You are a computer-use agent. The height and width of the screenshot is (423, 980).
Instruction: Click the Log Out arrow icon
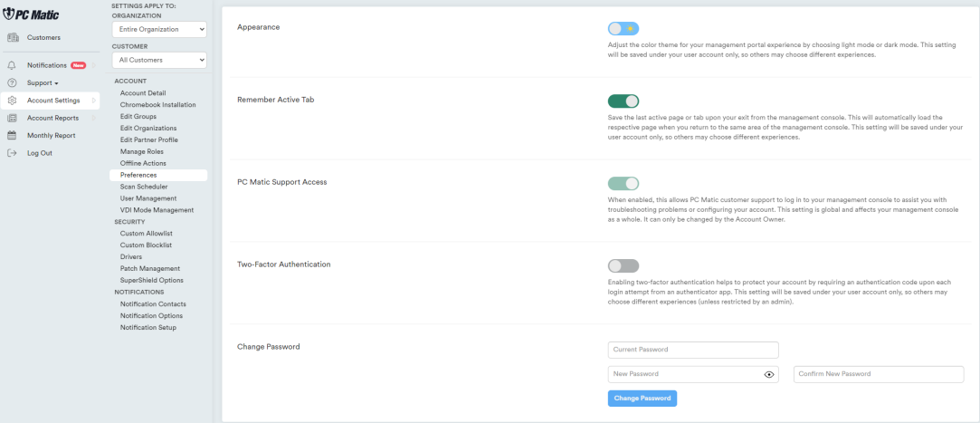click(x=12, y=153)
